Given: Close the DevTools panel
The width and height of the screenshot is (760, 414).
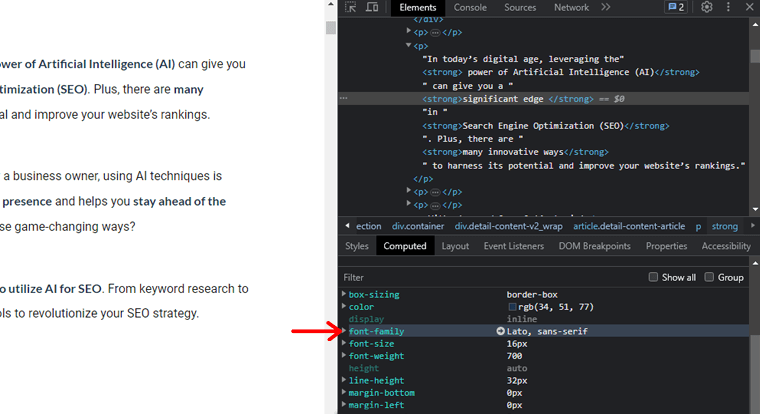Looking at the screenshot, I should (x=749, y=7).
